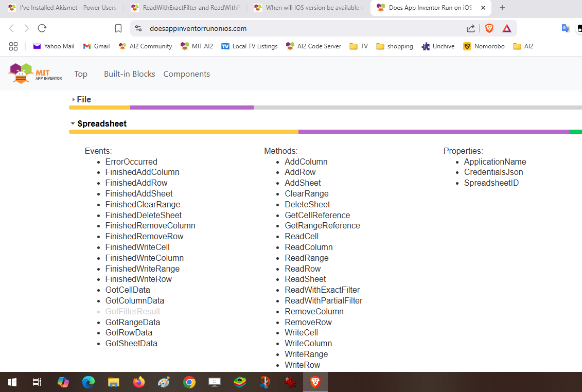This screenshot has height=392, width=582.
Task: Open Windows Start menu
Action: 12,382
